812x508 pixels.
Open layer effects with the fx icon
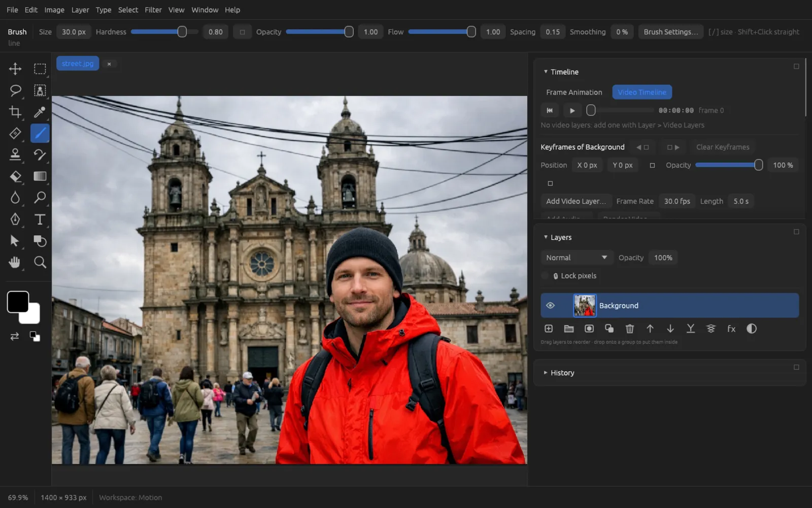(731, 329)
